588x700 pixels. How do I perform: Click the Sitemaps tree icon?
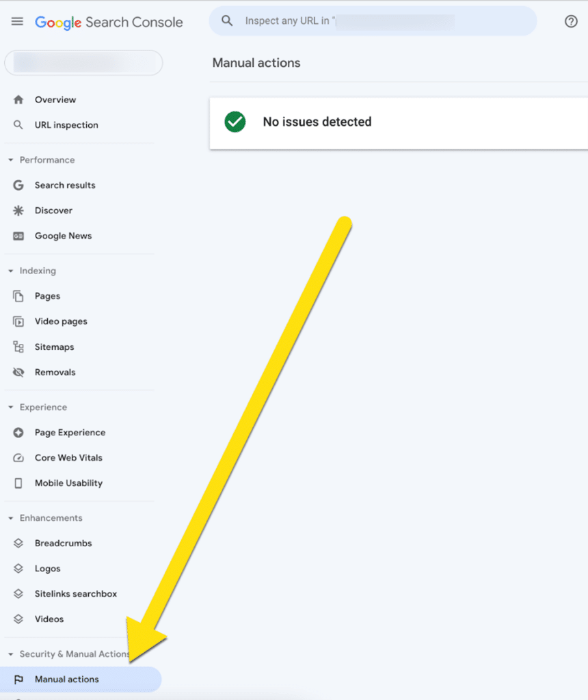coord(19,347)
